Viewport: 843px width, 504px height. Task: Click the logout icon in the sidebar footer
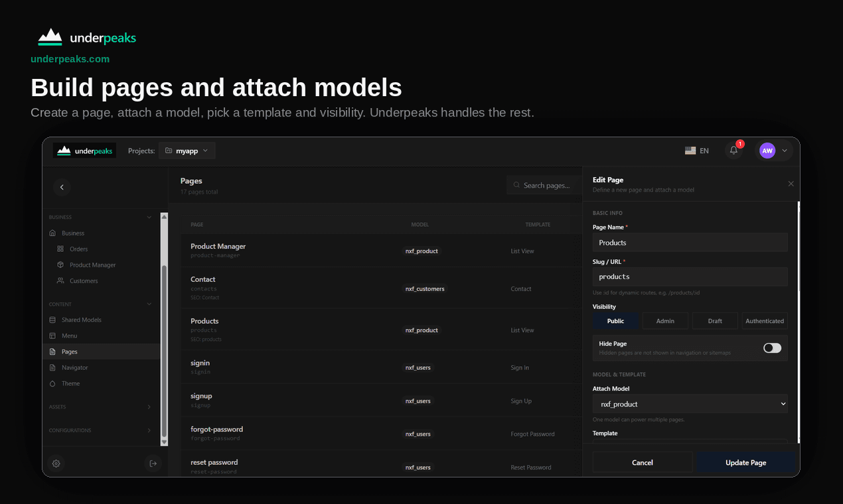(153, 464)
